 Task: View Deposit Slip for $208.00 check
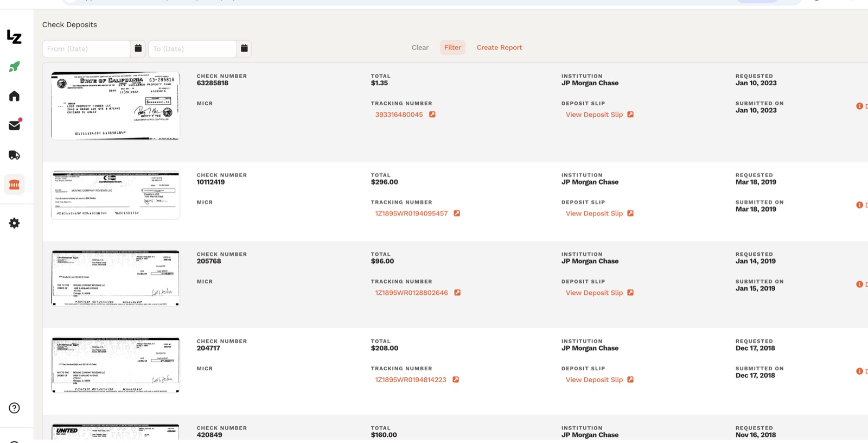point(594,379)
